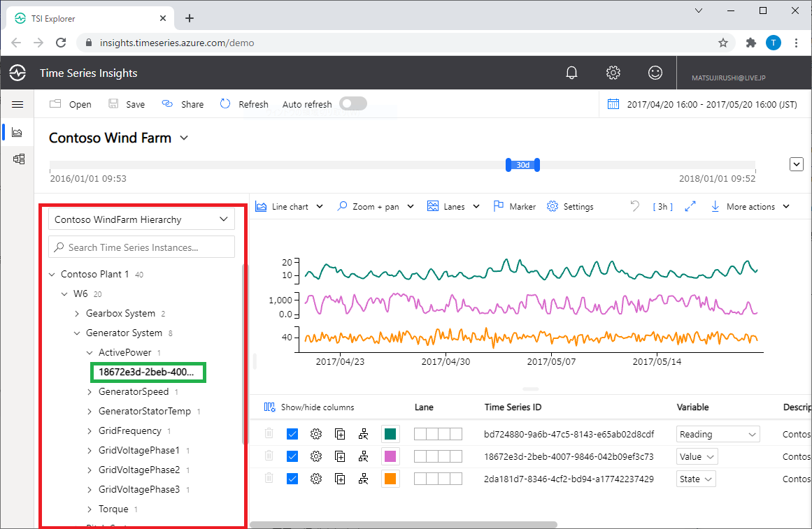812x529 pixels.
Task: Expand chart to full screen
Action: click(x=690, y=206)
